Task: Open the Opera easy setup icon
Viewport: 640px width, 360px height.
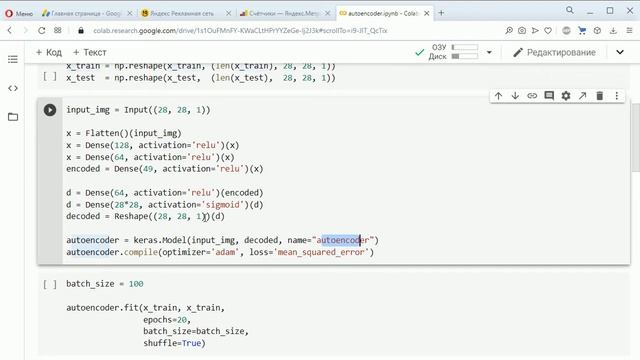Action: [x=629, y=31]
